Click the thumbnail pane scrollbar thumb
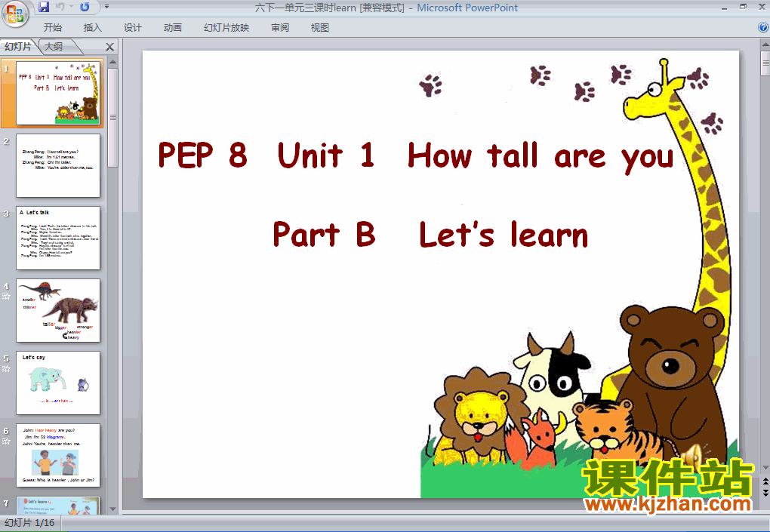 click(113, 117)
